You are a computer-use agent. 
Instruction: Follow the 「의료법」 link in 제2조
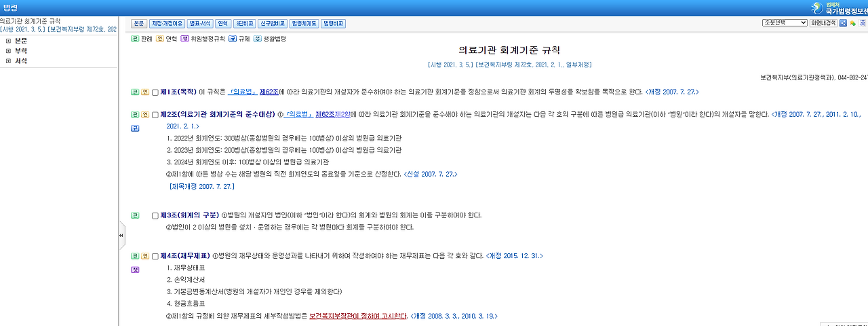tap(299, 115)
